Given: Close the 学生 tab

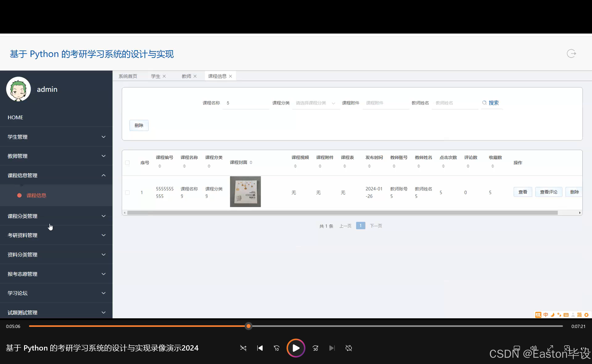Looking at the screenshot, I should coord(164,76).
